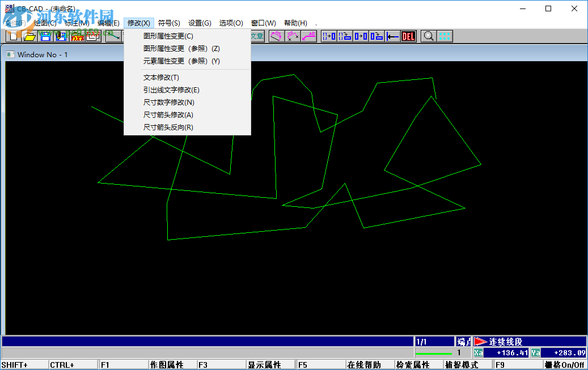Viewport: 588px width, 370px height.
Task: Select the grid dots display icon
Action: coord(445,36)
